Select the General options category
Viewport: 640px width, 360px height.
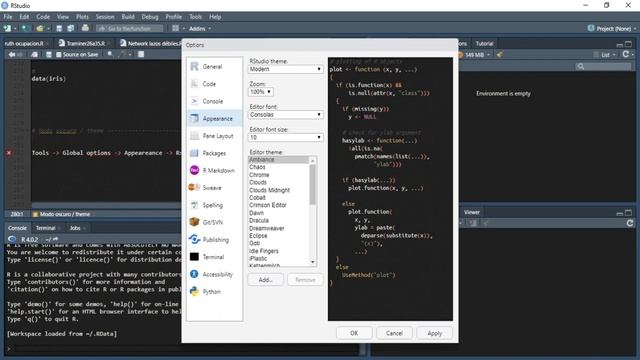point(214,67)
